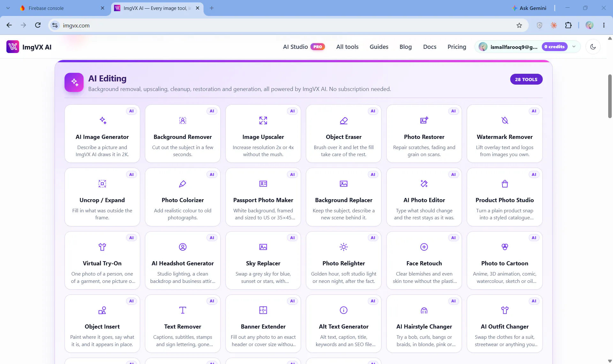Open the Guides navigation item
The height and width of the screenshot is (364, 613).
pyautogui.click(x=379, y=47)
